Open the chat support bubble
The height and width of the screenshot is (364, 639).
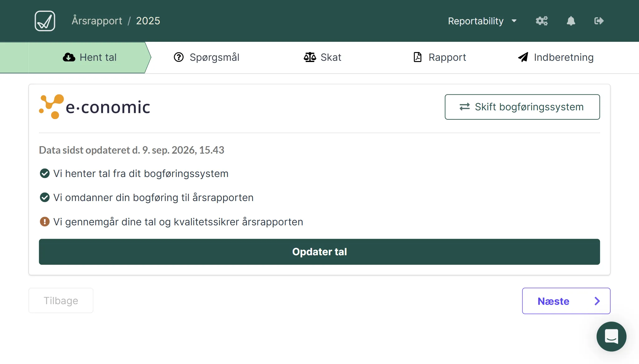click(x=611, y=337)
